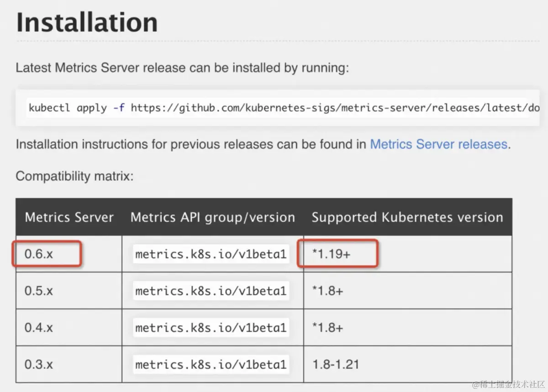The width and height of the screenshot is (548, 392).
Task: Select the 0.6.x table cell
Action: coord(69,254)
